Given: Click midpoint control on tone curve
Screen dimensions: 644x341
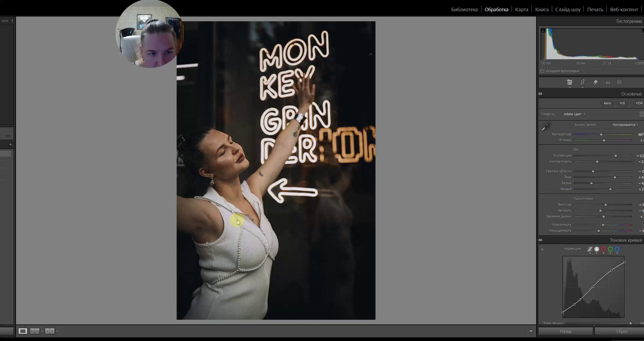Looking at the screenshot, I should [593, 287].
